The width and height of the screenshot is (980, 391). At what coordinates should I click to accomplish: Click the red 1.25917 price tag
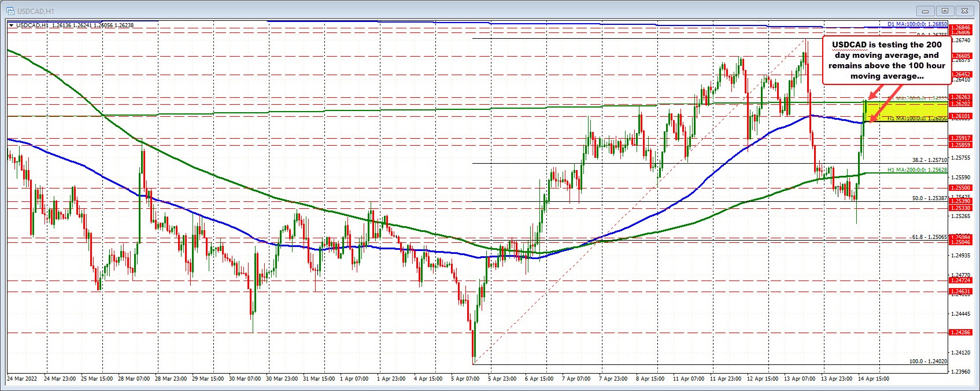[x=960, y=138]
